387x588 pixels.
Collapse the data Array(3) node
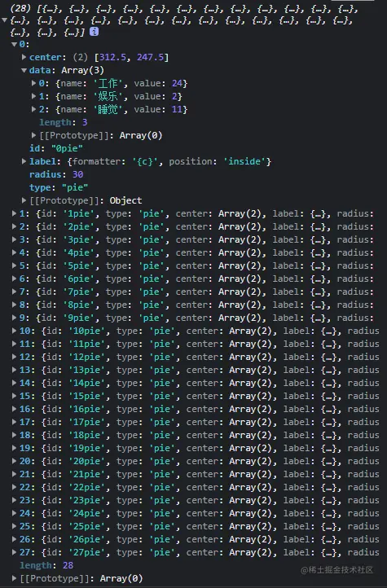click(24, 70)
